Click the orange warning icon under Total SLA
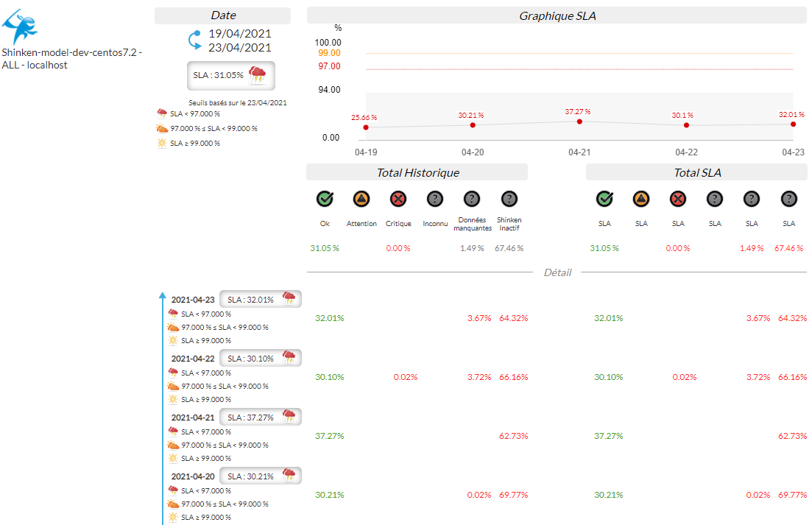812x525 pixels. (641, 199)
